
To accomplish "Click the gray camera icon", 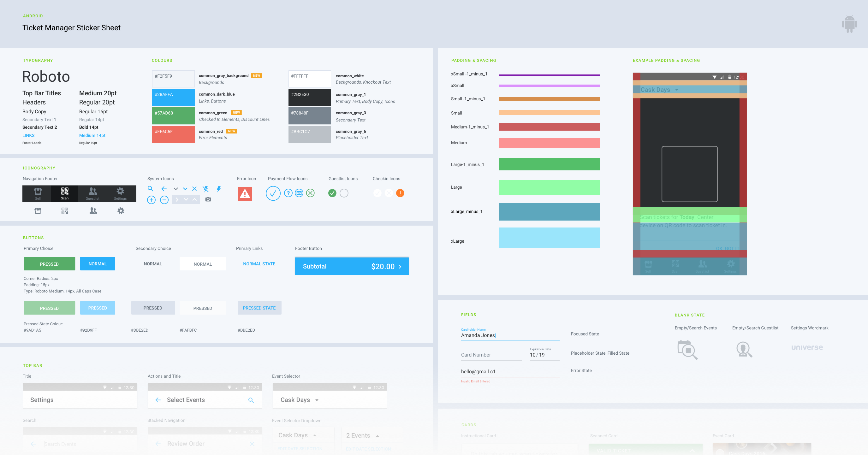I will coord(208,199).
